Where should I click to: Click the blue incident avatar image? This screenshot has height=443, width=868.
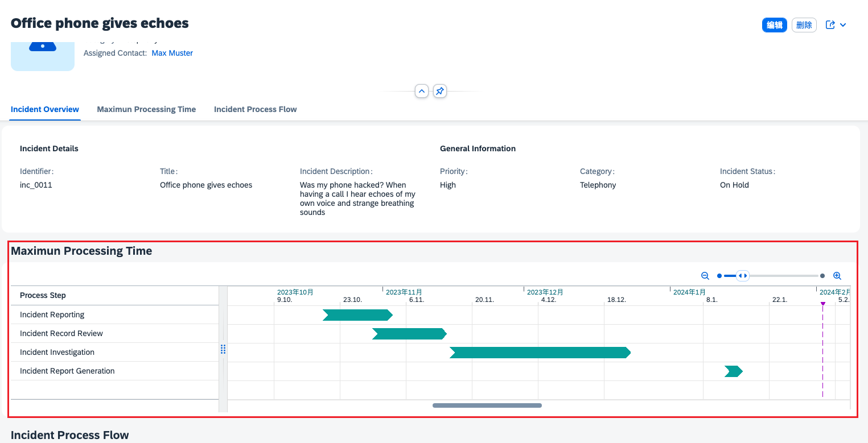[43, 56]
